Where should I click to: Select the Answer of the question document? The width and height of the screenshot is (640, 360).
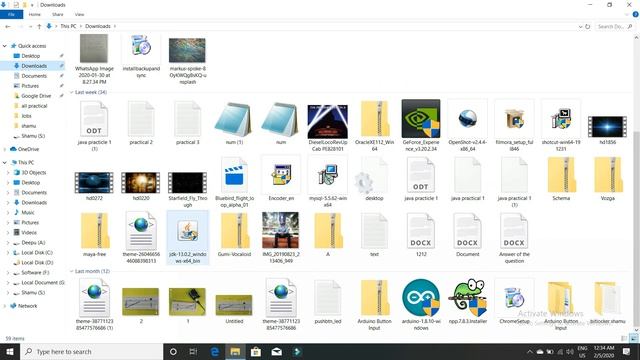514,231
